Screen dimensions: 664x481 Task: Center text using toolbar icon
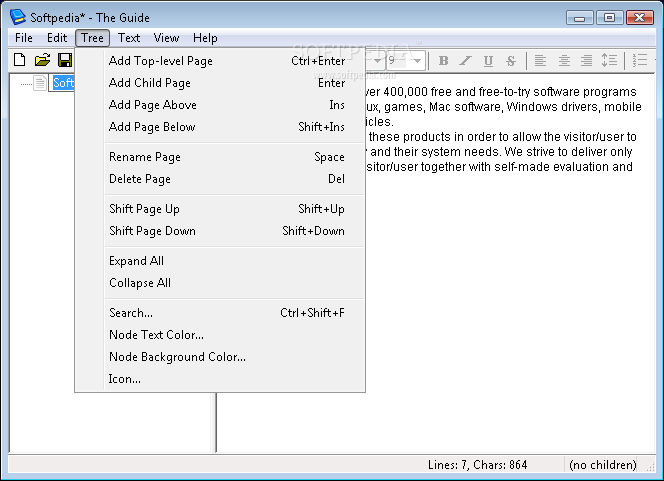pyautogui.click(x=564, y=61)
